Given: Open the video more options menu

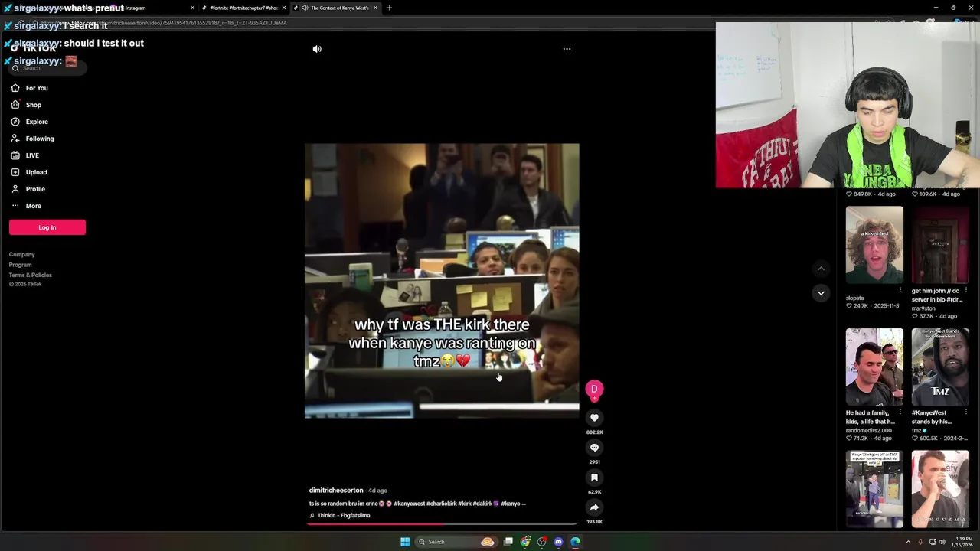Looking at the screenshot, I should (567, 49).
